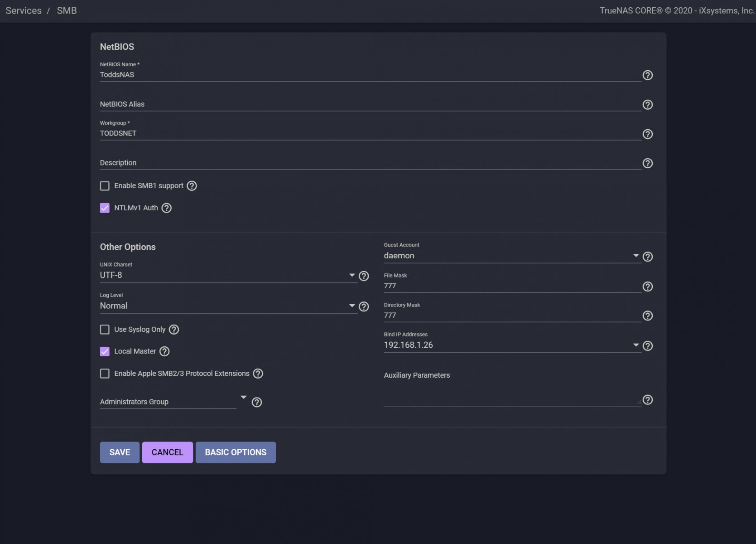
Task: Open the Bind IP Addresses dropdown
Action: (x=512, y=345)
